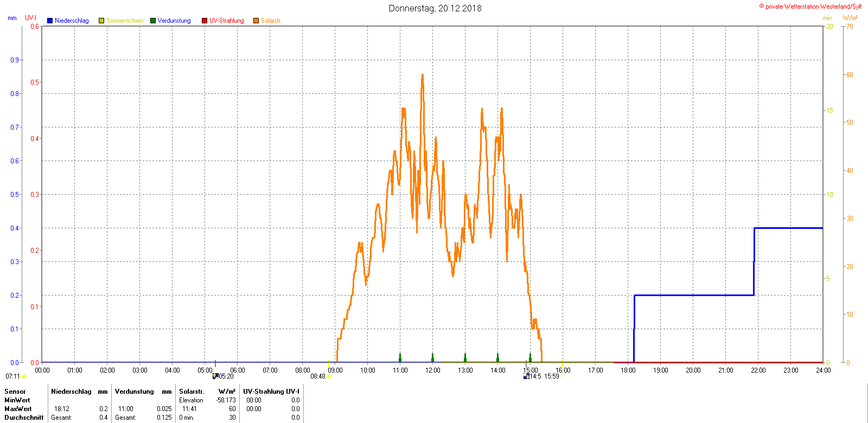
Task: Click the private Wetterstation Westerland/Sylt copyright text
Action: (x=810, y=7)
